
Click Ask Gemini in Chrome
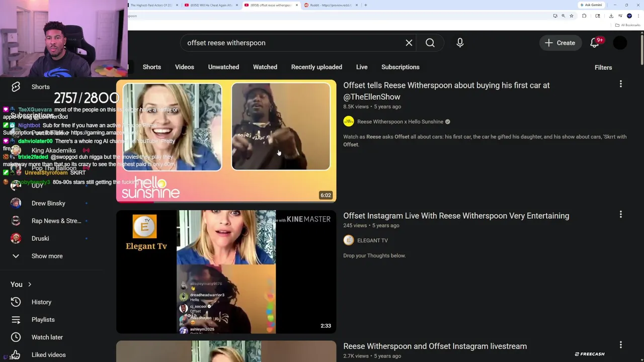[591, 5]
